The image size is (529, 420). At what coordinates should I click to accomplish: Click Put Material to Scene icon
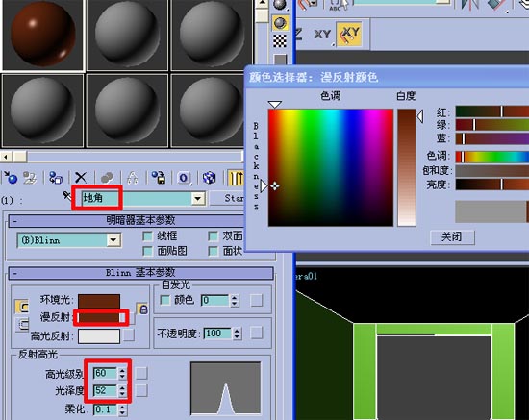tap(30, 178)
